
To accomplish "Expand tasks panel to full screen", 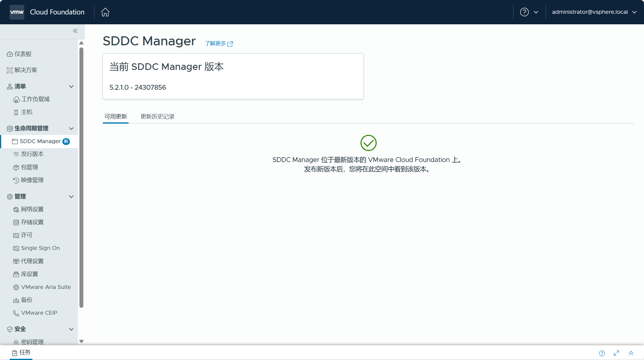I will pos(616,353).
